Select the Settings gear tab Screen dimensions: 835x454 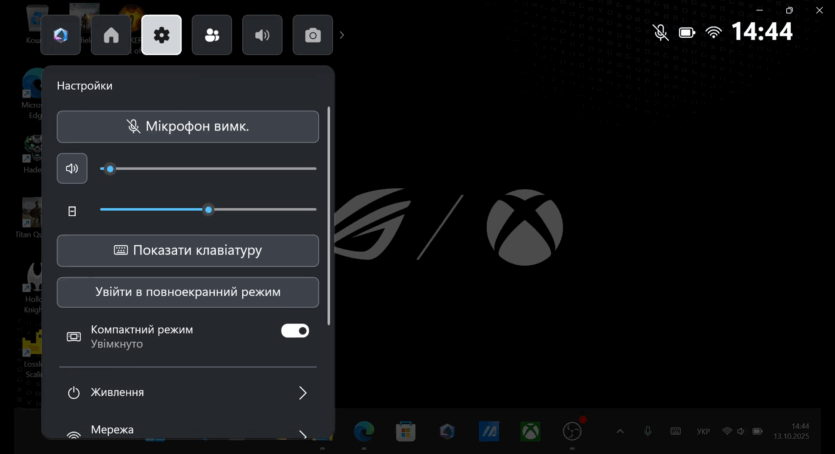(x=161, y=35)
